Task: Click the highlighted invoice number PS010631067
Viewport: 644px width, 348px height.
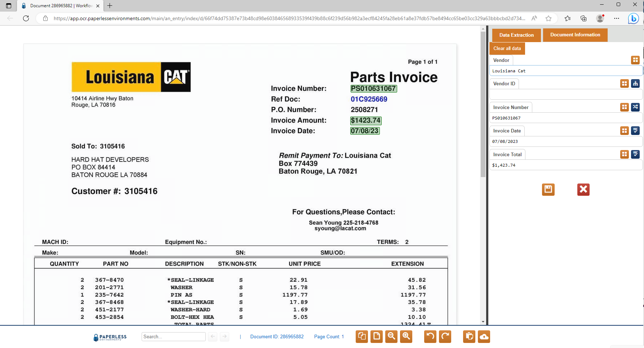Action: point(373,89)
